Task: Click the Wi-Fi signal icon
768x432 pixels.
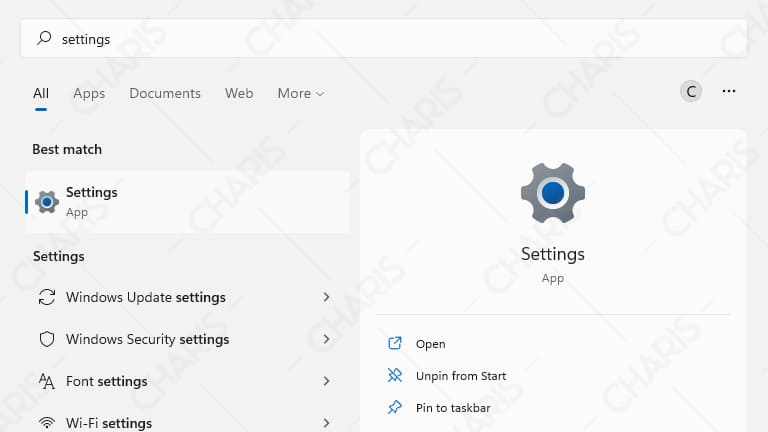Action: [47, 423]
